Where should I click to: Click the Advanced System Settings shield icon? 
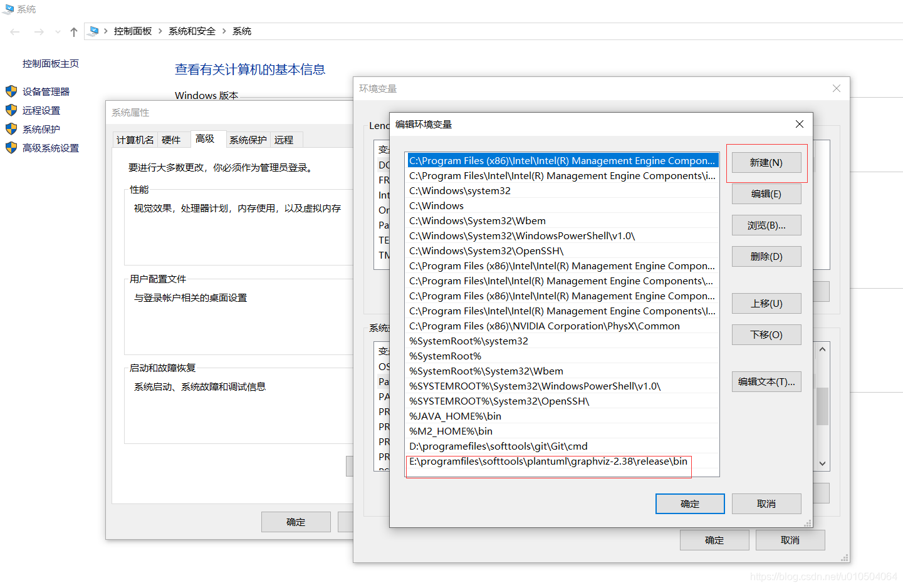(x=11, y=148)
